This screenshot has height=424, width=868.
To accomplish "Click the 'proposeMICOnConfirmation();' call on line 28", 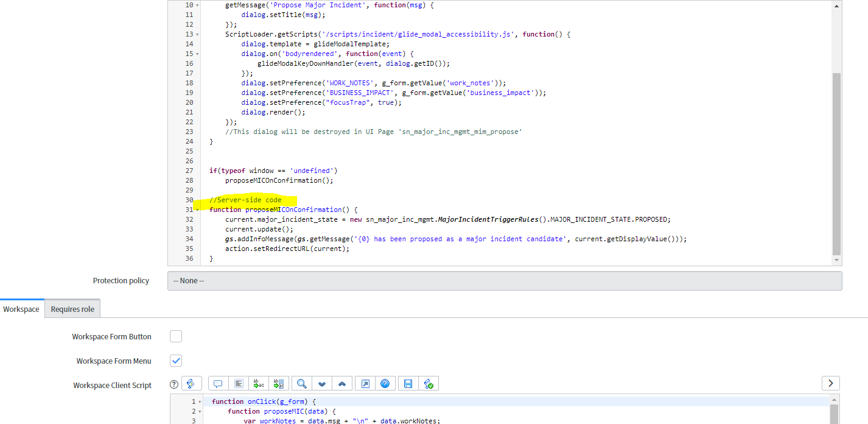I will point(279,180).
